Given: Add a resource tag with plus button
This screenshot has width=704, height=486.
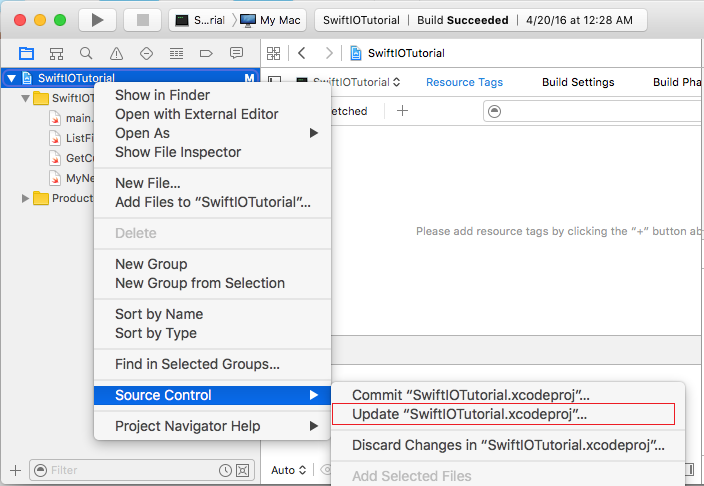Looking at the screenshot, I should tap(403, 110).
